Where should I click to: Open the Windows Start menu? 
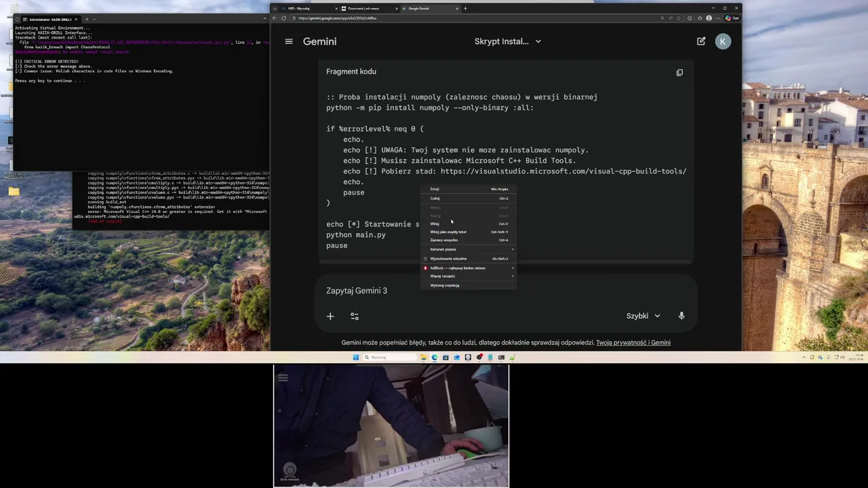coord(356,357)
